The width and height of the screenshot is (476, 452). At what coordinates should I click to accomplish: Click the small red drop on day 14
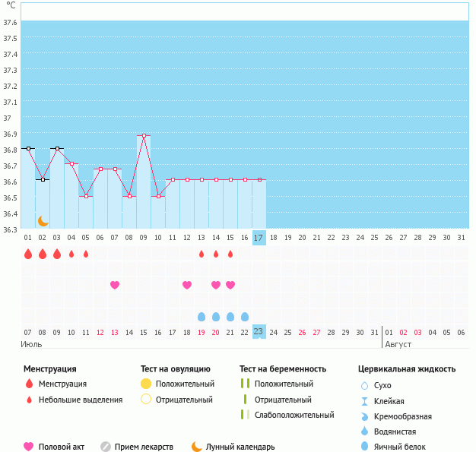click(216, 254)
